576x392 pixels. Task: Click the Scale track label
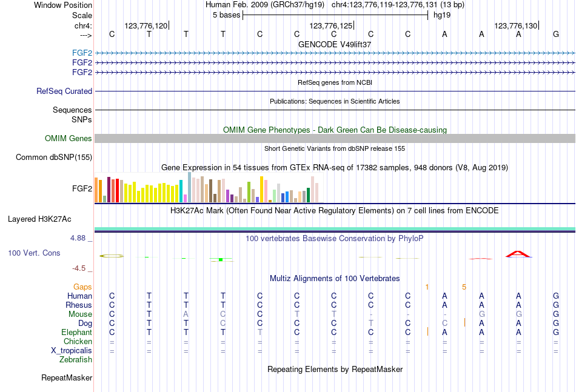(82, 15)
